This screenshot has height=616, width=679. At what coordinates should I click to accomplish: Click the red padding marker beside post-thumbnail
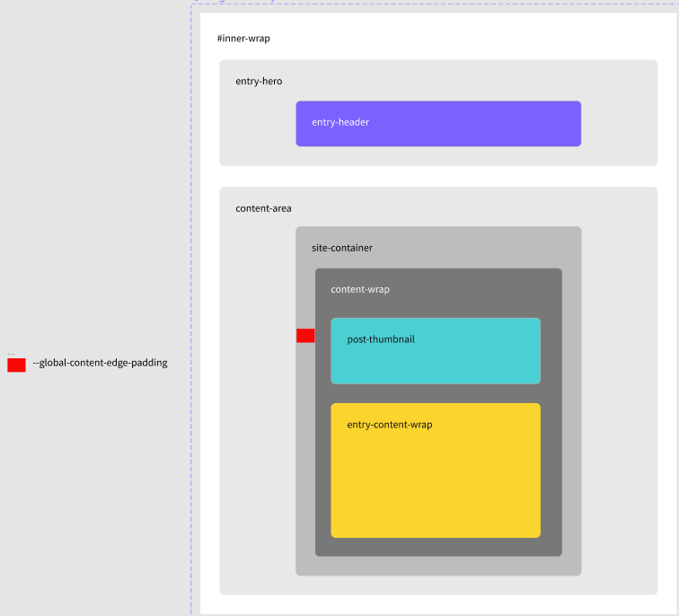[305, 336]
